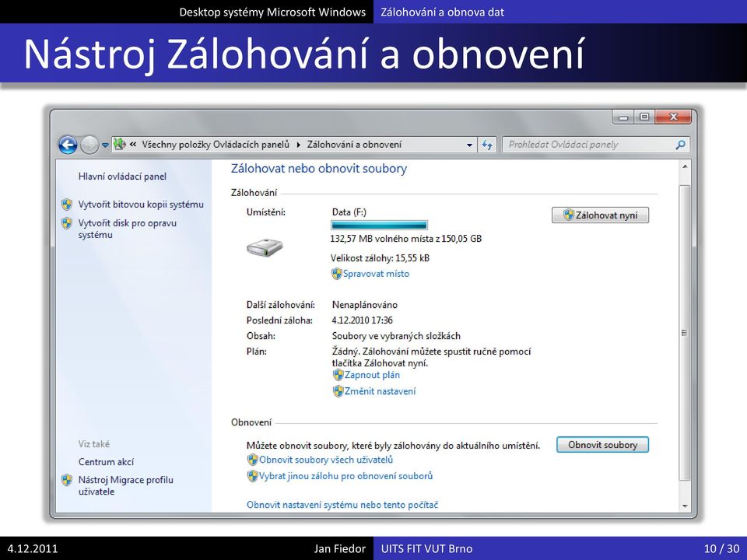Open Vybrat jinou zálohu pro obnovení souborů
This screenshot has height=560, width=747.
point(345,476)
